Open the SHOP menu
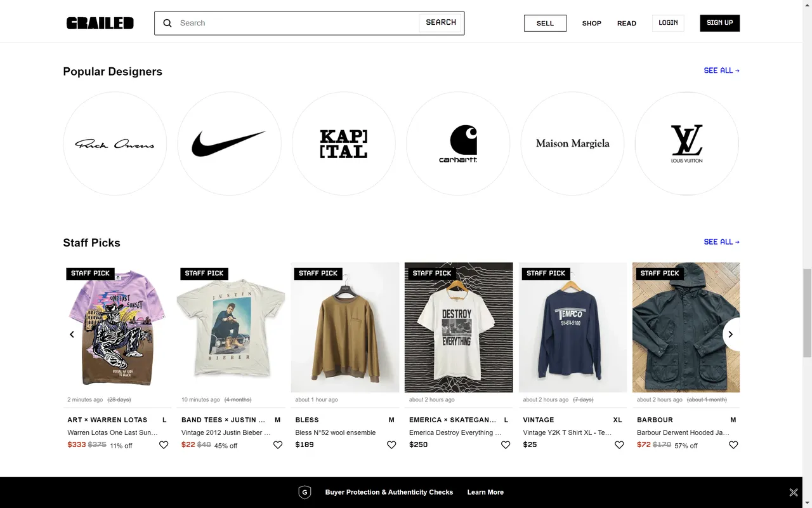Image resolution: width=812 pixels, height=508 pixels. point(591,23)
